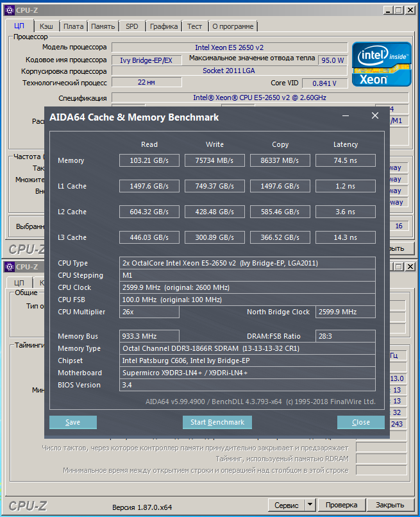Screen dimensions: 420x517
Task: Click Start Benchmark button
Action: 217,422
